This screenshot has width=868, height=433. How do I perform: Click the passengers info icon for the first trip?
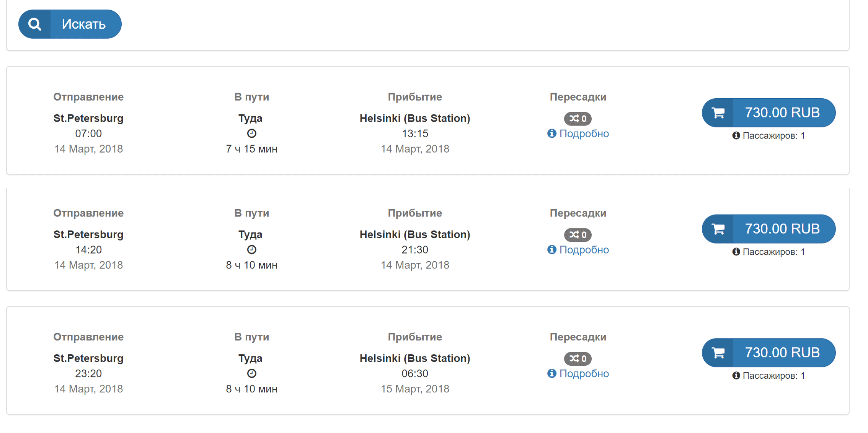coord(736,135)
